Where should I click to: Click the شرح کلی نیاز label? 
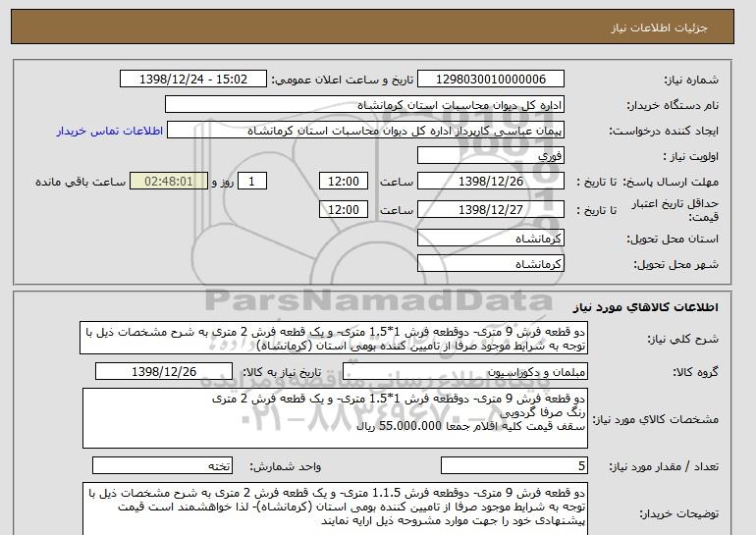[x=682, y=340]
